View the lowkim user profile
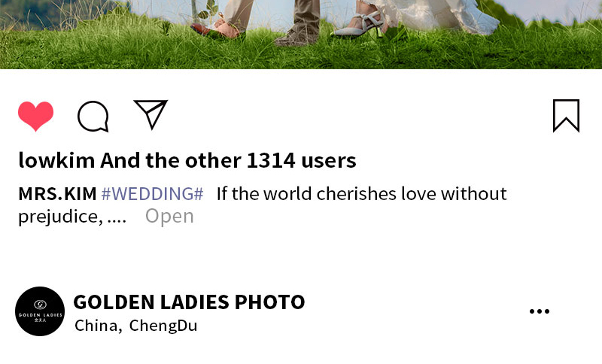The width and height of the screenshot is (602, 364). tap(56, 160)
